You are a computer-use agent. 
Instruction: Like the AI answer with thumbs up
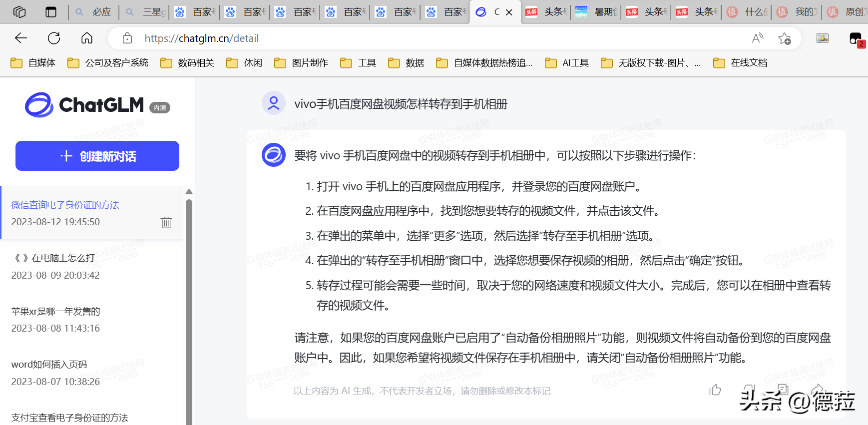(x=715, y=390)
